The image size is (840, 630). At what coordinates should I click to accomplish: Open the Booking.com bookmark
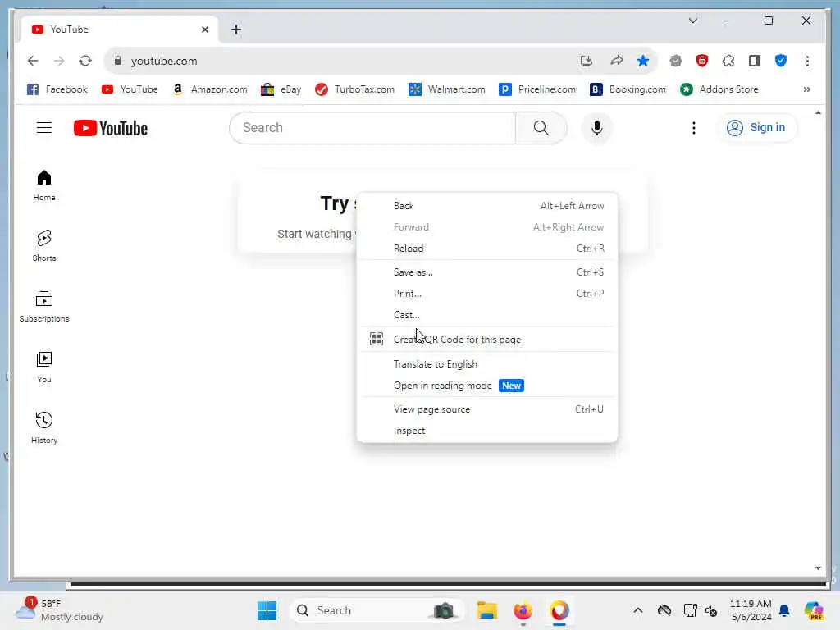point(628,89)
